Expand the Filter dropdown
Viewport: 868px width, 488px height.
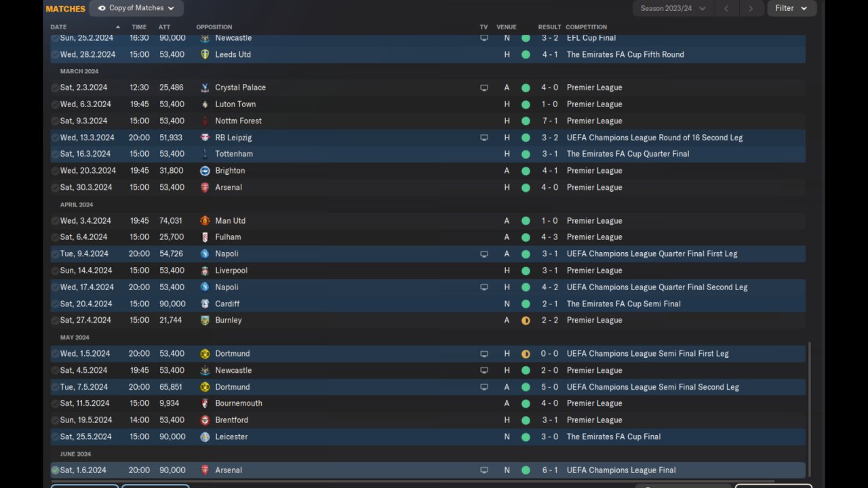tap(791, 8)
